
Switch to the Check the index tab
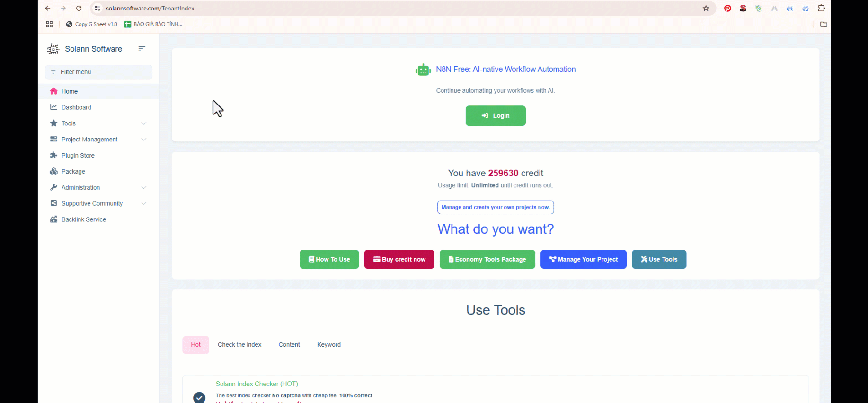pyautogui.click(x=239, y=345)
